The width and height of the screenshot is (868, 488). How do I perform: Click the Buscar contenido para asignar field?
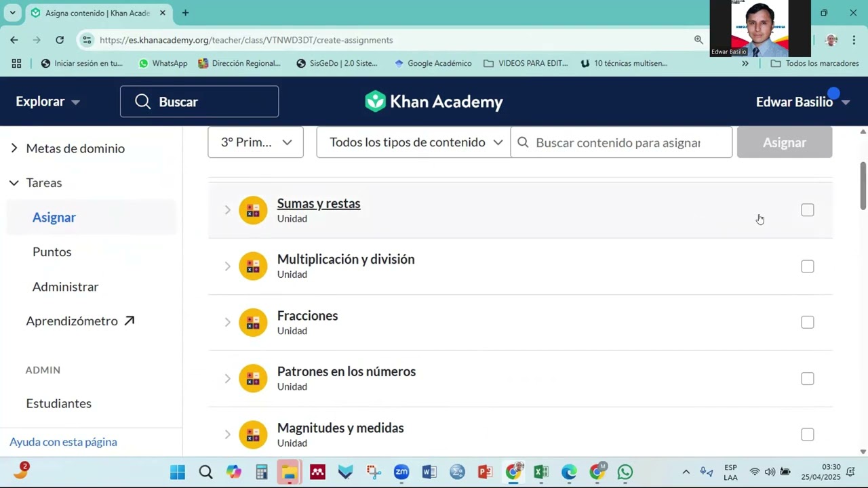click(x=621, y=142)
